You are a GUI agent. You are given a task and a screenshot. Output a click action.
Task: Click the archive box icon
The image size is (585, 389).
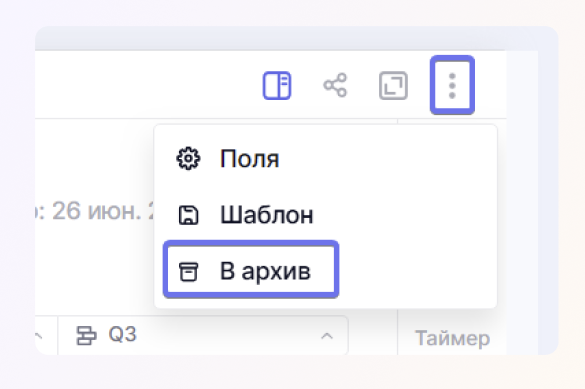point(188,271)
